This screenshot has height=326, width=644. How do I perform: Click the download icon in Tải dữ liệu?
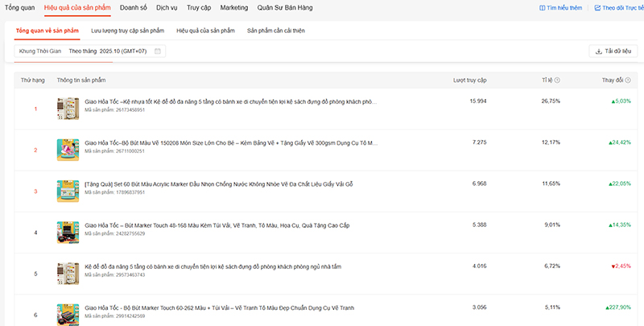(598, 52)
